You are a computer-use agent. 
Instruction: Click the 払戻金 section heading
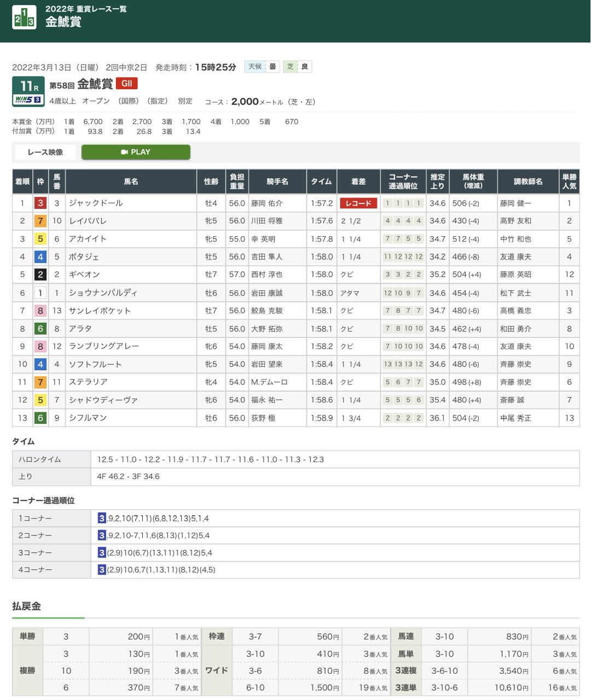click(27, 606)
